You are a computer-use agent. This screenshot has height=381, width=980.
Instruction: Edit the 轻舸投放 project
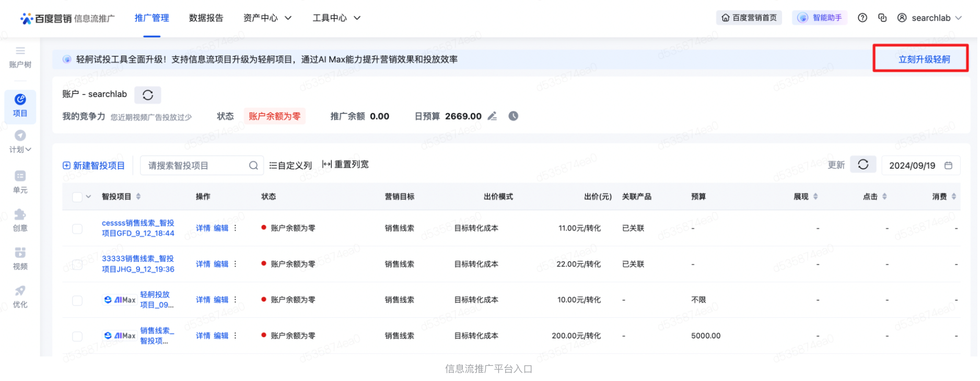coord(221,300)
